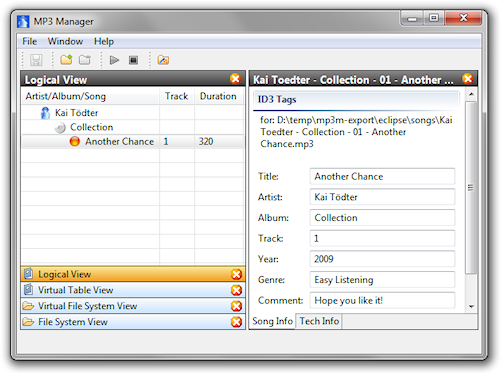The height and width of the screenshot is (373, 500).
Task: Close the Kai Toedter Collection editor panel
Action: 468,79
